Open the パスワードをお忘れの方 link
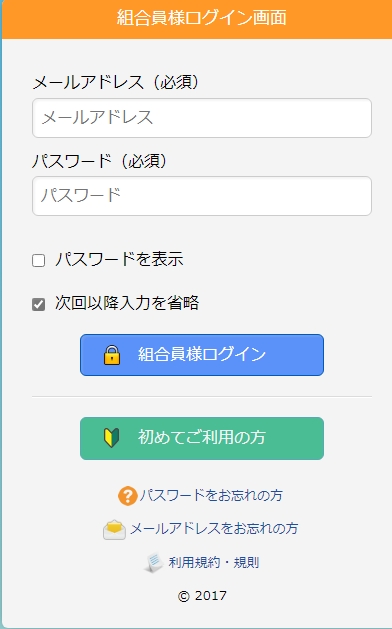 (211, 495)
